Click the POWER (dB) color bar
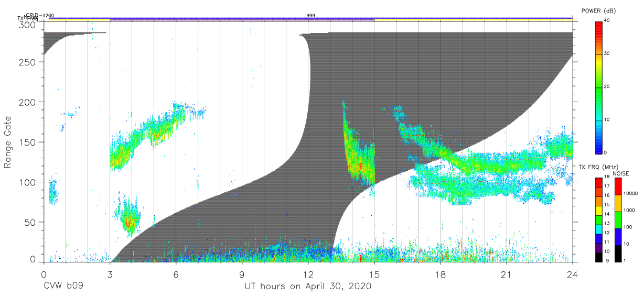This screenshot has width=644, height=297. 598,87
